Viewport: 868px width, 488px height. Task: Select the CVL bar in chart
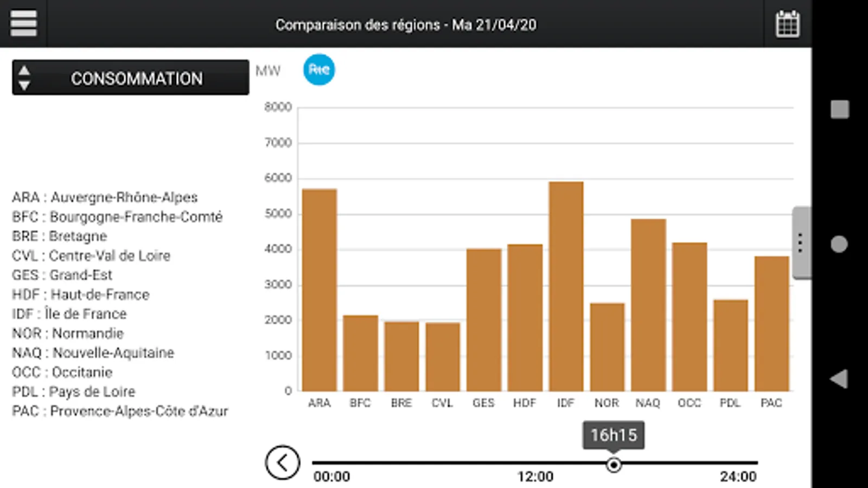443,357
